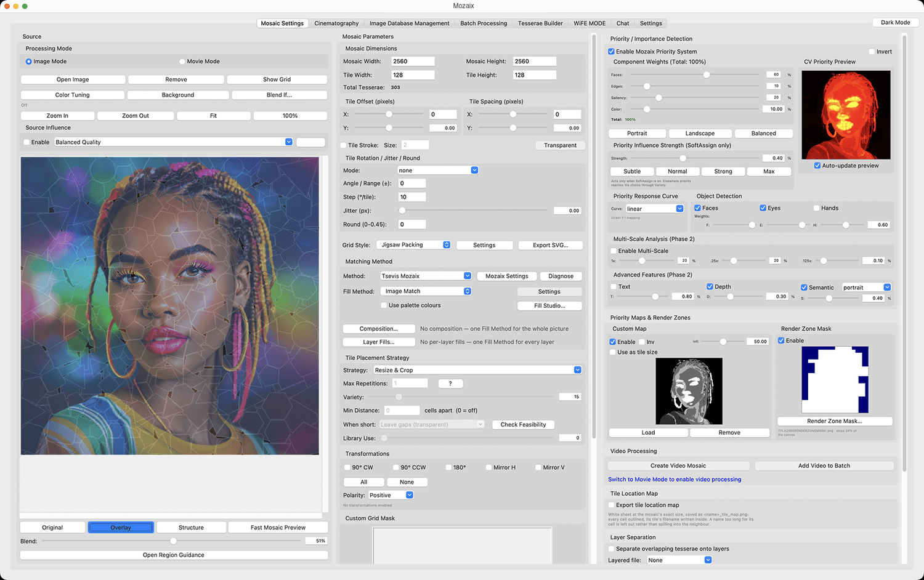This screenshot has width=924, height=580.
Task: Toggle the Eyes detection checkbox
Action: 763,208
